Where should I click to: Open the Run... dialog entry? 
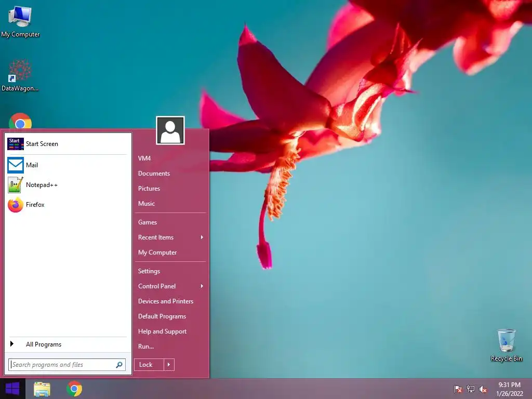146,347
